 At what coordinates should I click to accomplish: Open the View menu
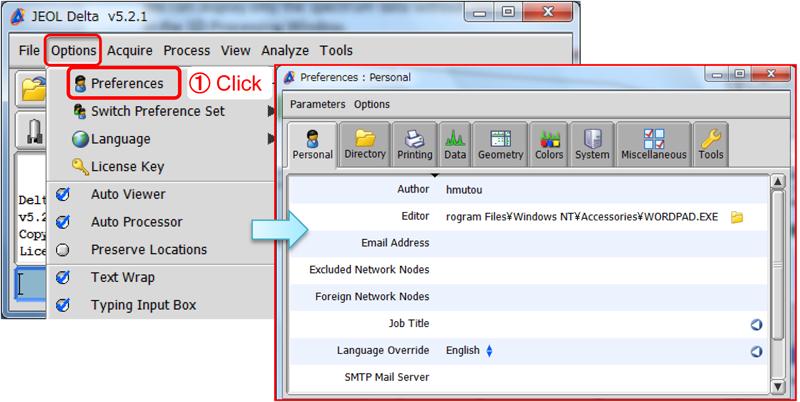[x=236, y=51]
